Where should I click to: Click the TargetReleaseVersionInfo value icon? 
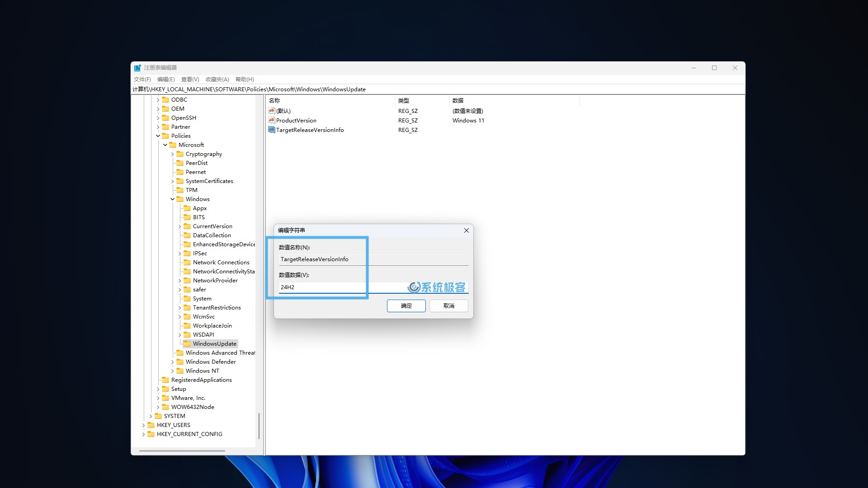272,130
